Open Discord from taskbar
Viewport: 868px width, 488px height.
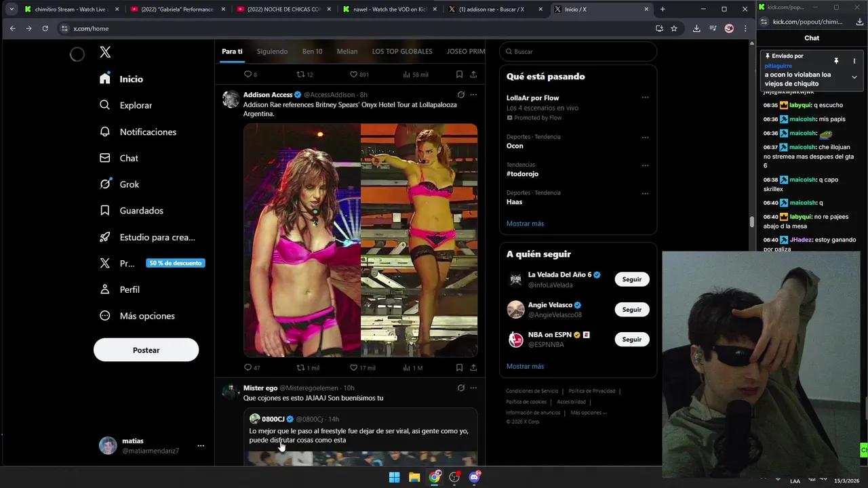click(474, 477)
